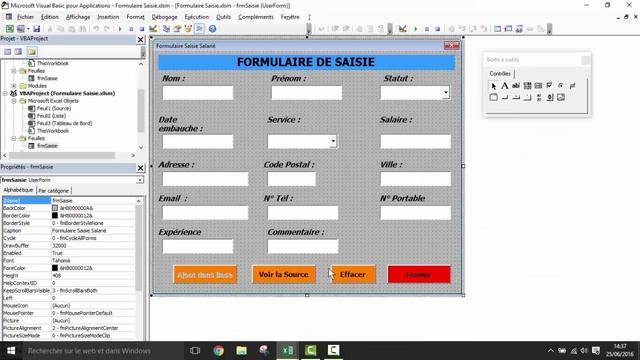Select the ListBox control in the toolbox
This screenshot has height=360, width=640.
tap(538, 86)
